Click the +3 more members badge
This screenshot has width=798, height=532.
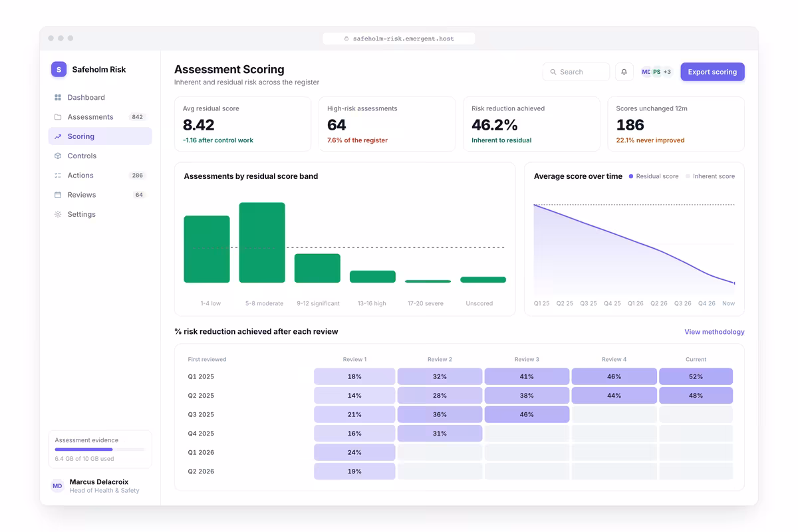(x=667, y=72)
